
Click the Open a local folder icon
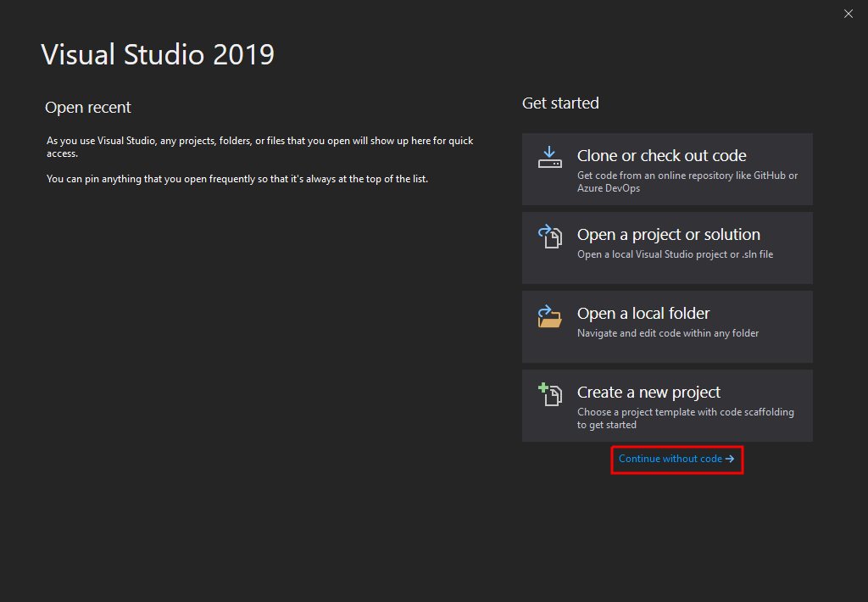click(549, 316)
